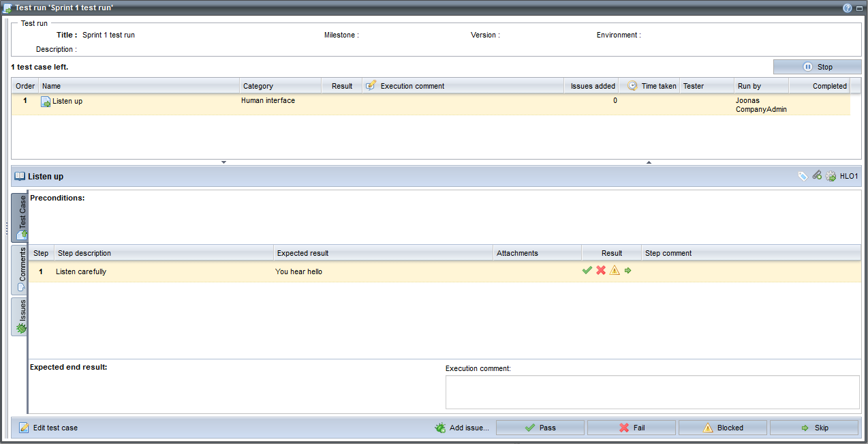Sort by the Order column header
This screenshot has width=868, height=444.
click(x=25, y=86)
